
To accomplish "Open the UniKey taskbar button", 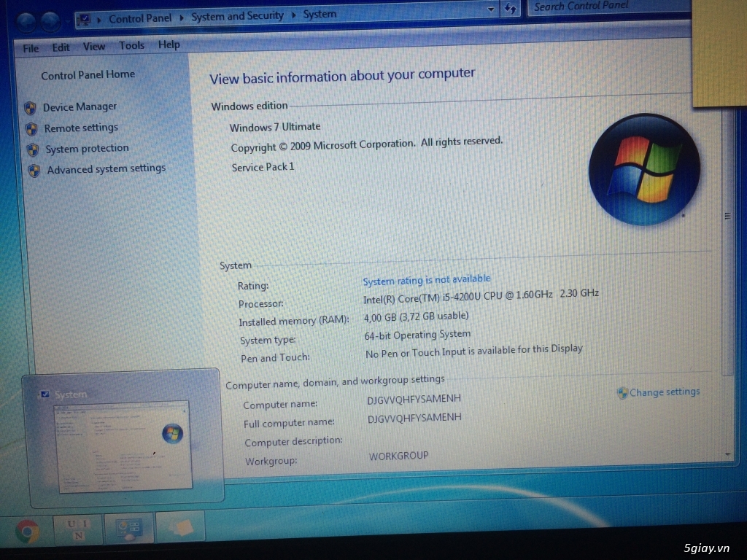I will tap(77, 529).
